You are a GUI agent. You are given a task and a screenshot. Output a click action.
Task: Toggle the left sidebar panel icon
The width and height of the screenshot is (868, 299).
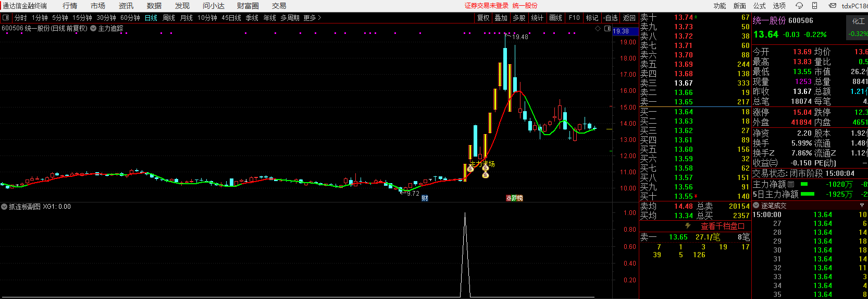click(x=6, y=18)
